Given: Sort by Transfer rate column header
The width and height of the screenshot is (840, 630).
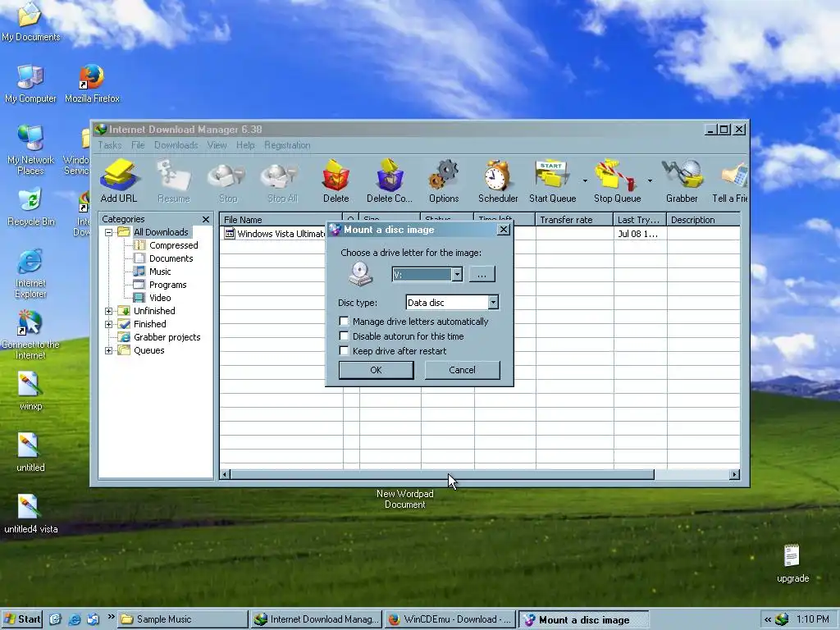Looking at the screenshot, I should coord(574,220).
